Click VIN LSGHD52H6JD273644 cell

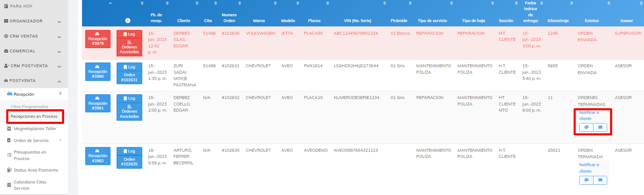(x=356, y=66)
